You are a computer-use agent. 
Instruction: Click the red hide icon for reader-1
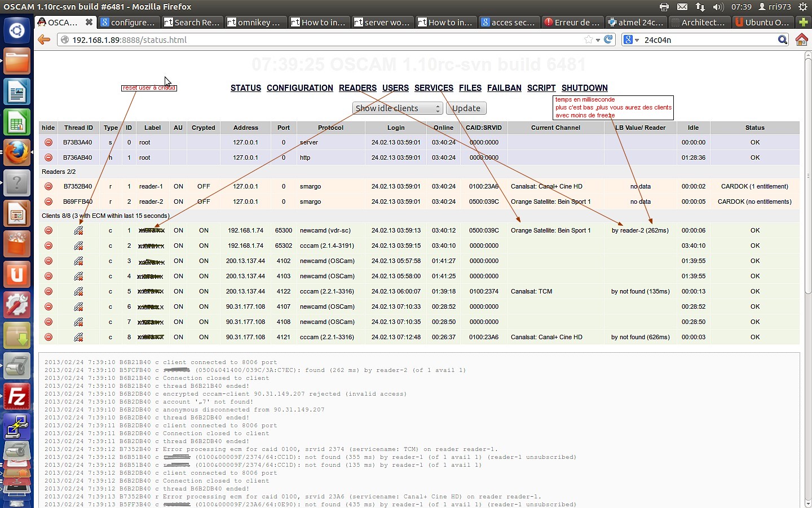[48, 186]
